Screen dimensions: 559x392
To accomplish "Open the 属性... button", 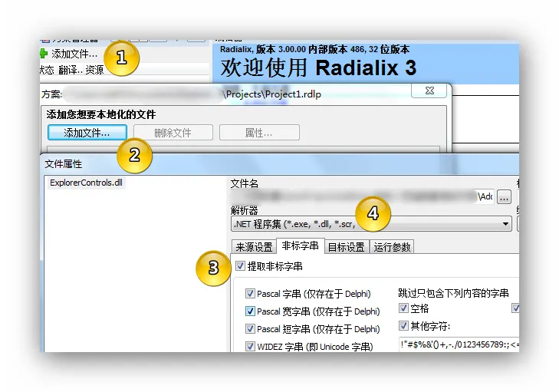I will [x=259, y=133].
